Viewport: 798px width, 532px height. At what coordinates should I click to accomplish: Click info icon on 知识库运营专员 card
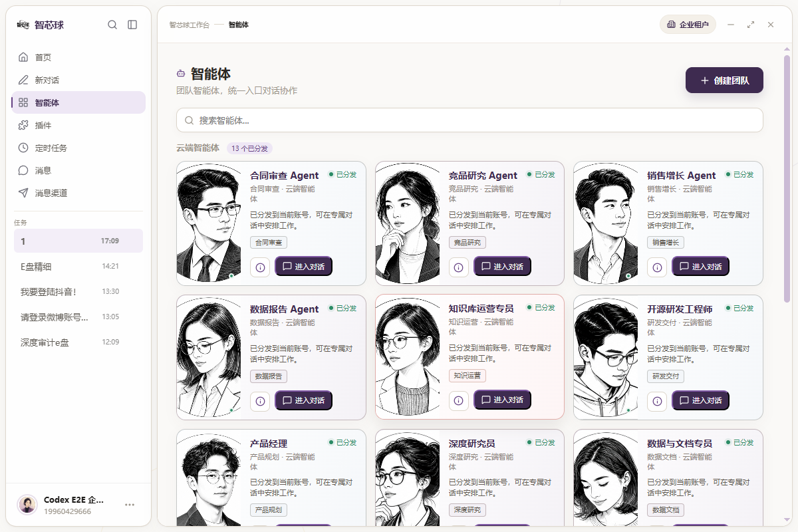click(459, 400)
